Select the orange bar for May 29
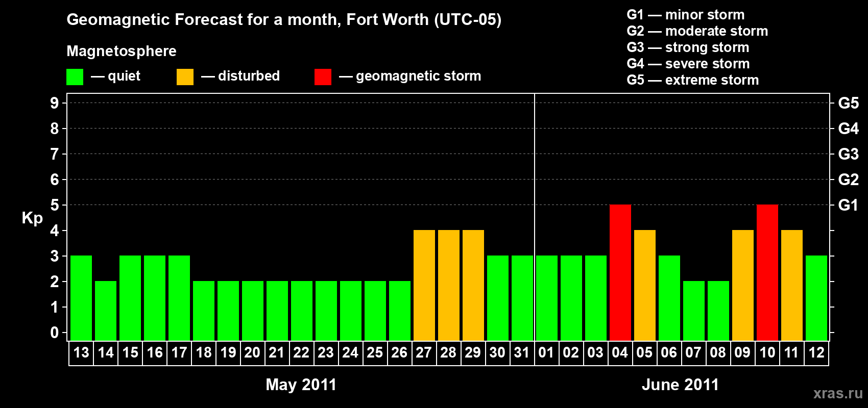 473,285
